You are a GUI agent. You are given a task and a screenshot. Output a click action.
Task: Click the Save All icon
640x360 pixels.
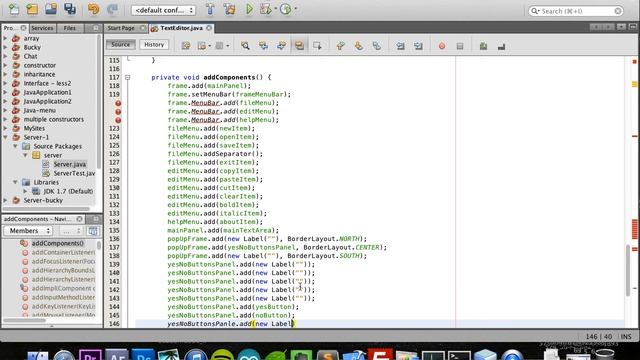[70, 9]
